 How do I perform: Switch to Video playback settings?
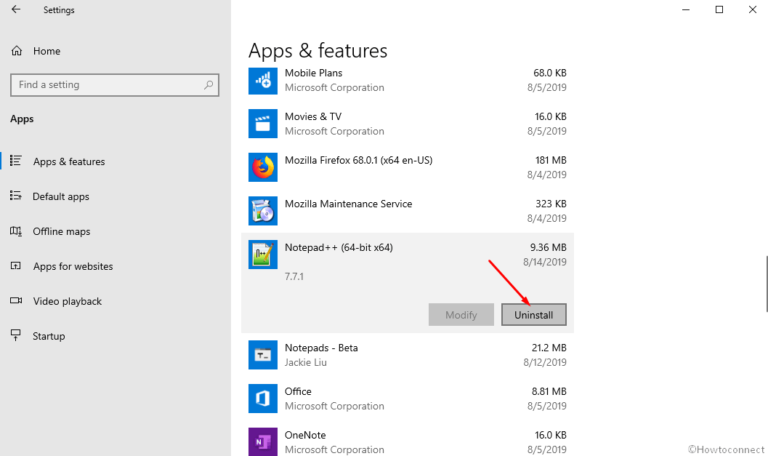[68, 301]
